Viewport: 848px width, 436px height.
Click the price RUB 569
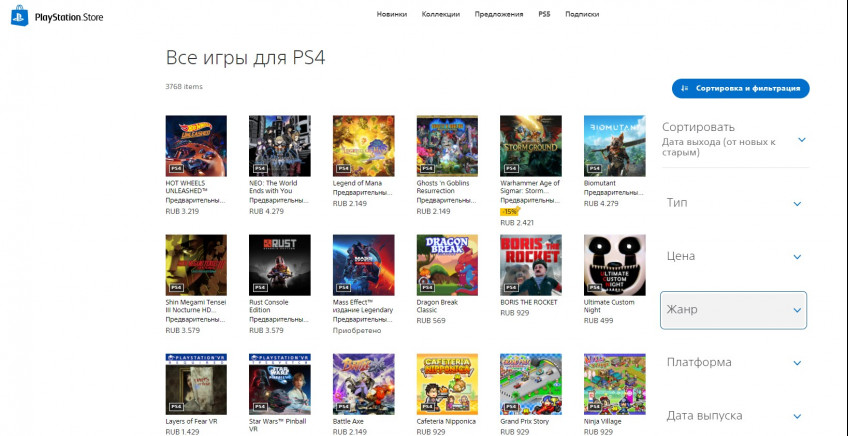431,321
